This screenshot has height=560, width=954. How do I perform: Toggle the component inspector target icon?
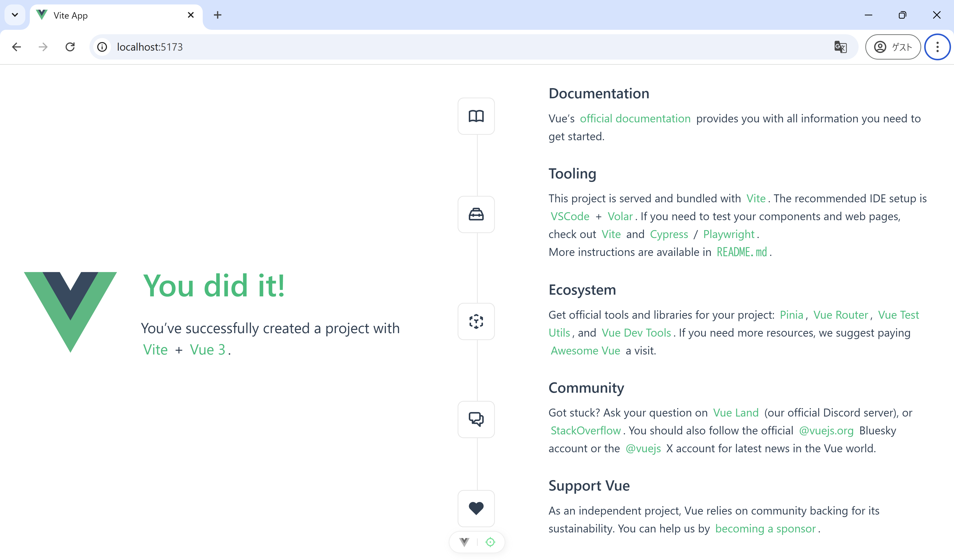click(x=490, y=542)
